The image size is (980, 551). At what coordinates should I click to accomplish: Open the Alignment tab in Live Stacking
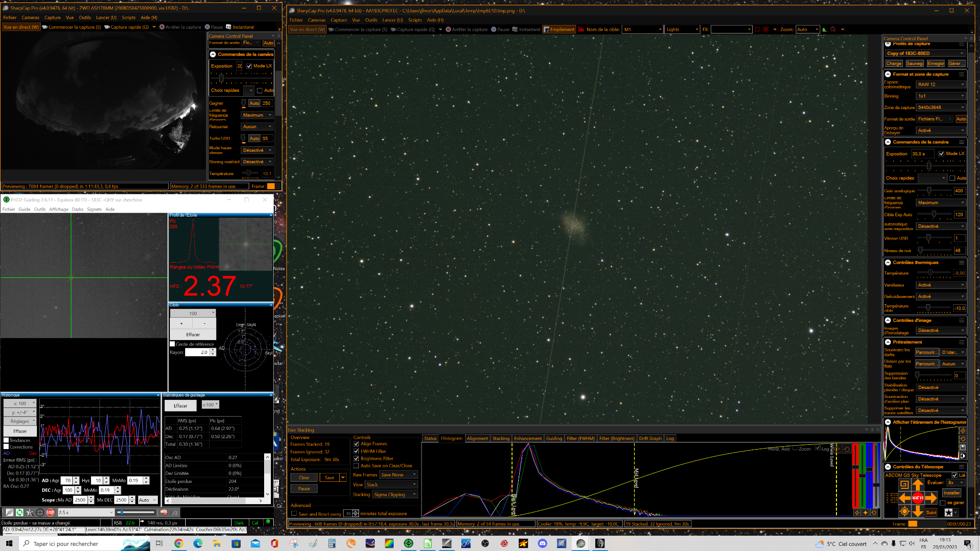[x=477, y=438]
